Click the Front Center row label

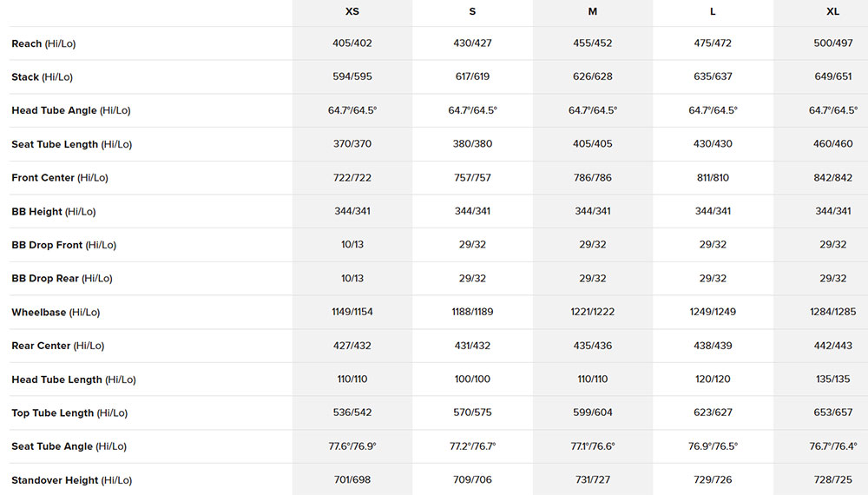click(x=60, y=178)
